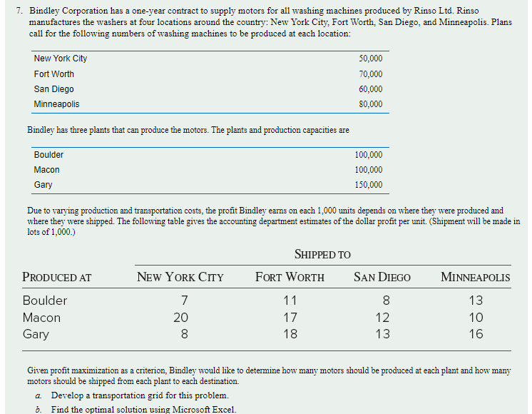Select Macon to San Diego profit 12

(x=382, y=318)
